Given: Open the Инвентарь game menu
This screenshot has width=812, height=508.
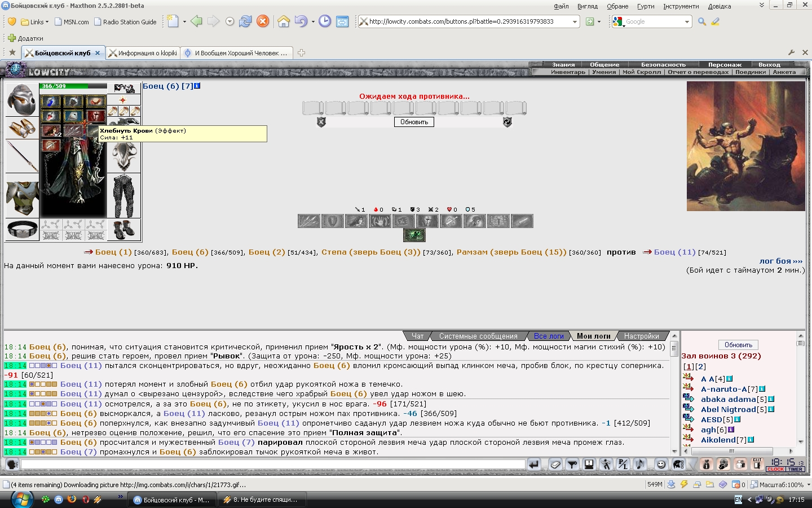Looking at the screenshot, I should (568, 72).
